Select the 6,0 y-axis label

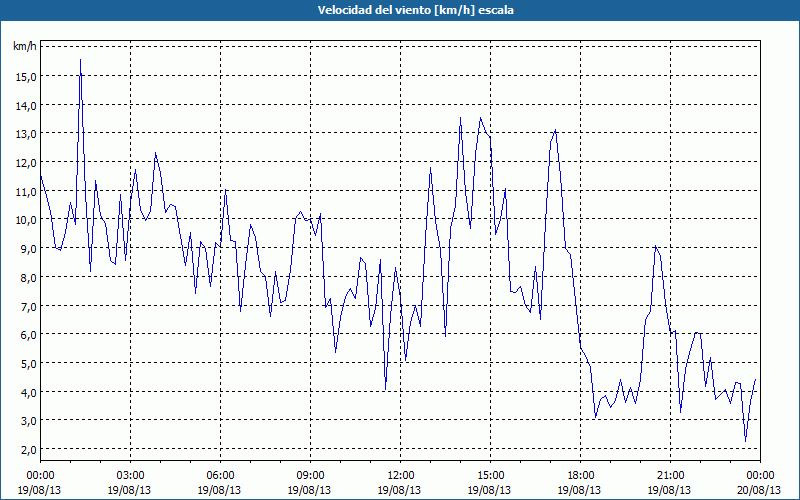pyautogui.click(x=29, y=335)
